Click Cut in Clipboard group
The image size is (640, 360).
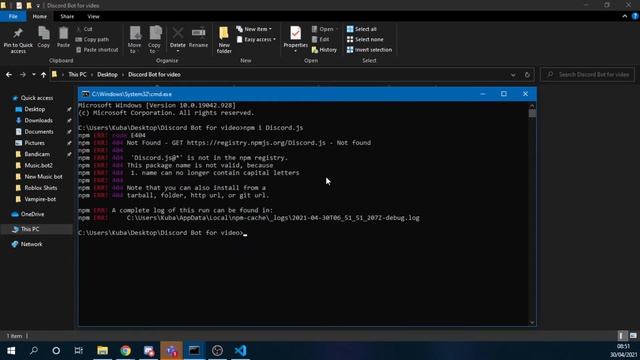tap(84, 29)
